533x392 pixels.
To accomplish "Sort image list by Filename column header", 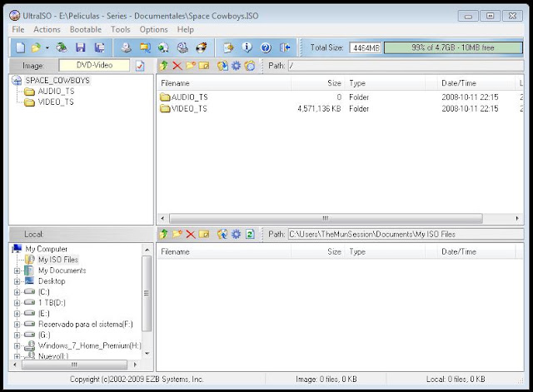I will pyautogui.click(x=224, y=83).
